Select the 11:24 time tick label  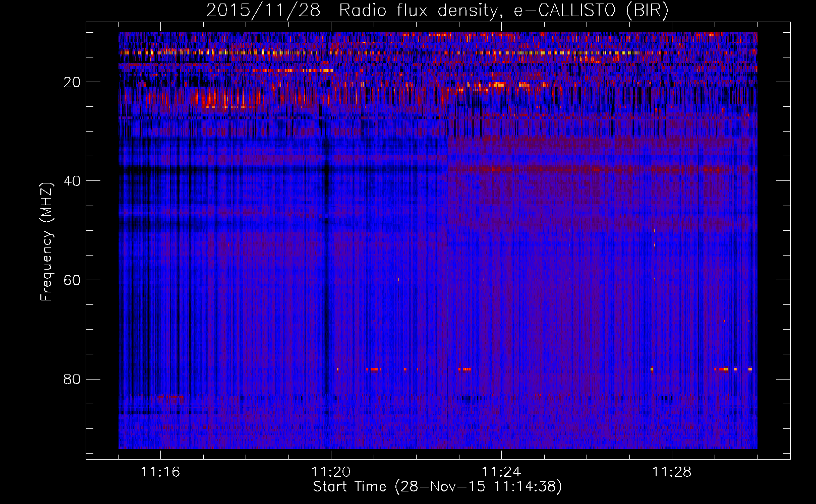pyautogui.click(x=501, y=472)
